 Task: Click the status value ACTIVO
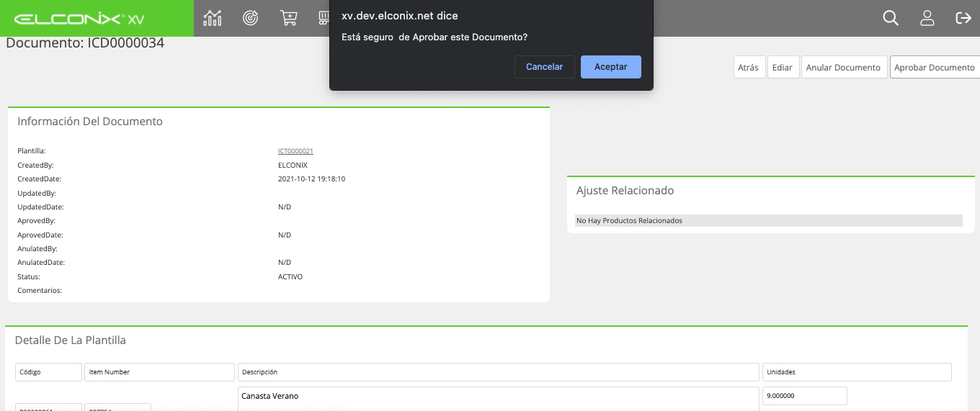pyautogui.click(x=290, y=276)
